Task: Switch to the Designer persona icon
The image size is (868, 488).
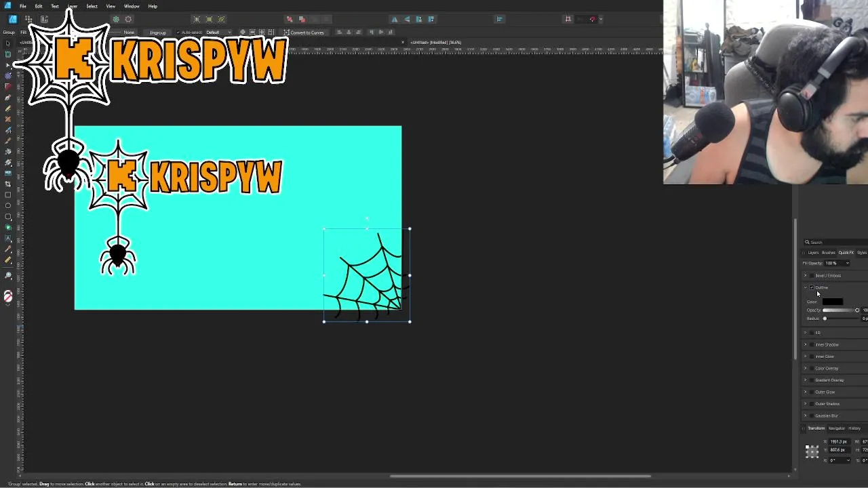Action: point(13,19)
